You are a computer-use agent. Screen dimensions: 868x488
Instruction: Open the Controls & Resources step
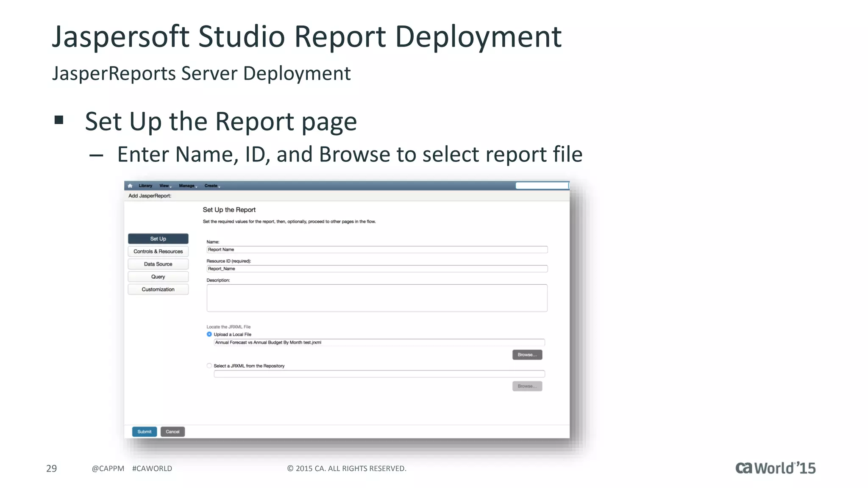tap(158, 252)
